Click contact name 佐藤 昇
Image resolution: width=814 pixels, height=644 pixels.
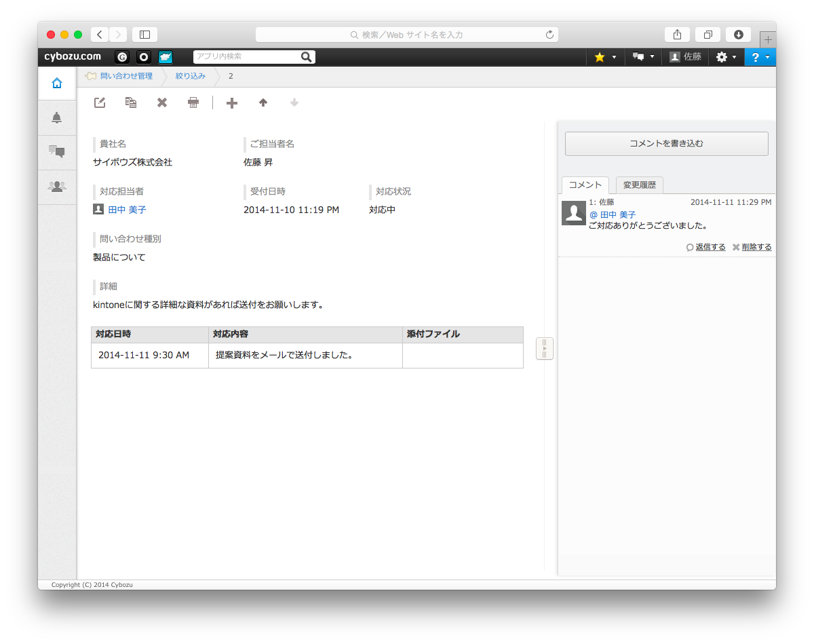(x=258, y=162)
